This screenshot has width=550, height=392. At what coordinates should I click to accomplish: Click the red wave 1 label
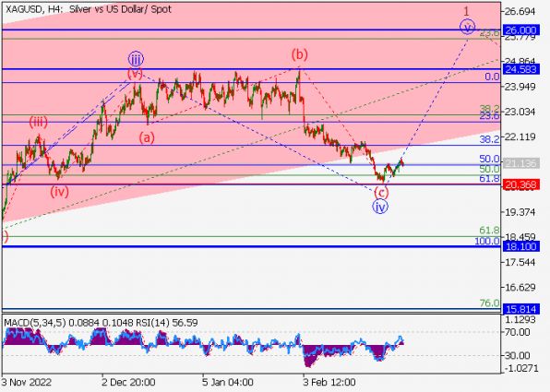point(466,12)
